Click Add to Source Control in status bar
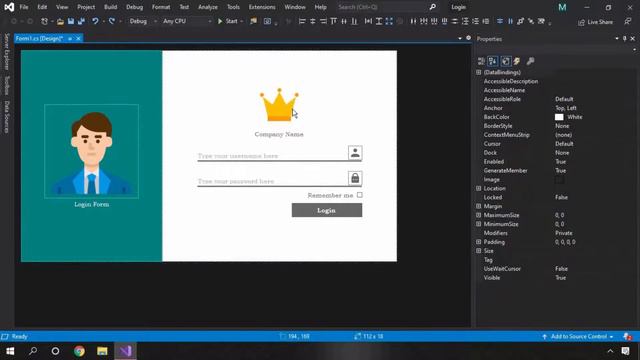This screenshot has height=360, width=640. [x=578, y=337]
